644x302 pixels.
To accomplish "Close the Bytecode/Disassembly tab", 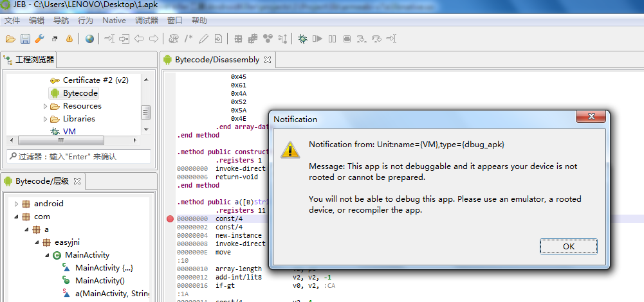I will [268, 60].
